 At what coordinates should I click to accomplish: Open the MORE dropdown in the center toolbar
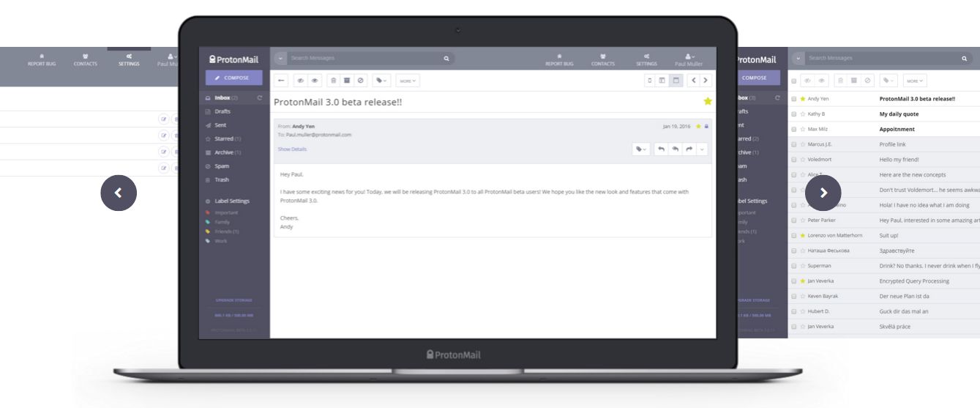coord(407,81)
